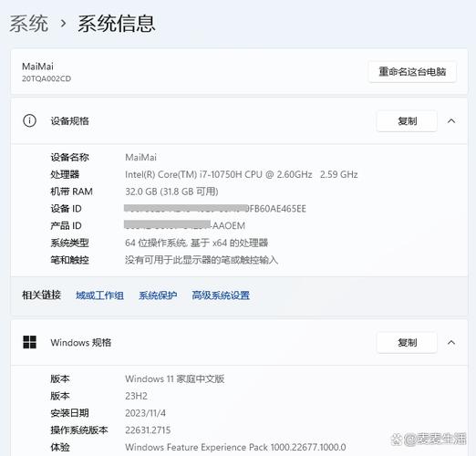
Task: Click the 20TQA002CD model text
Action: [47, 78]
